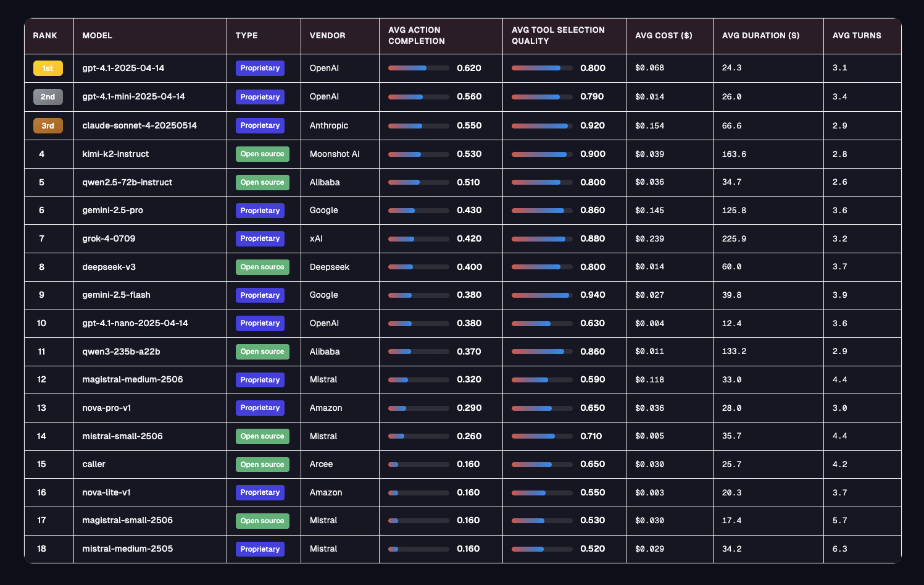The image size is (924, 585).
Task: Click the 6.3 avg turns value
Action: [x=839, y=549]
